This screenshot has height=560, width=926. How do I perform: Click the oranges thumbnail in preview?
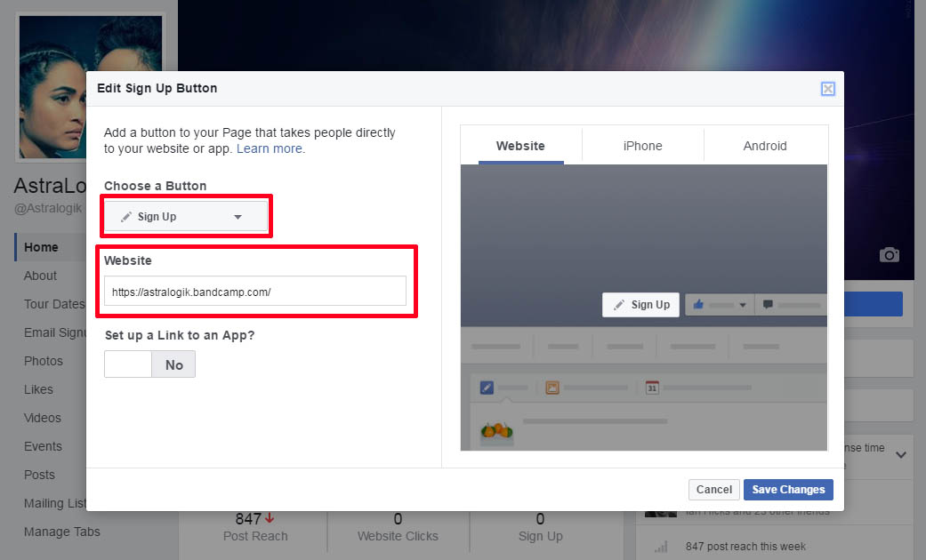point(496,433)
